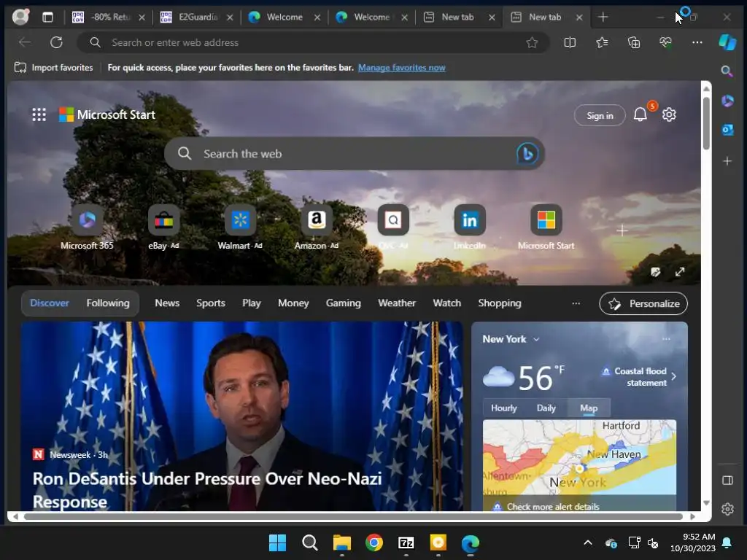Click the weather map thumbnail

pos(579,457)
